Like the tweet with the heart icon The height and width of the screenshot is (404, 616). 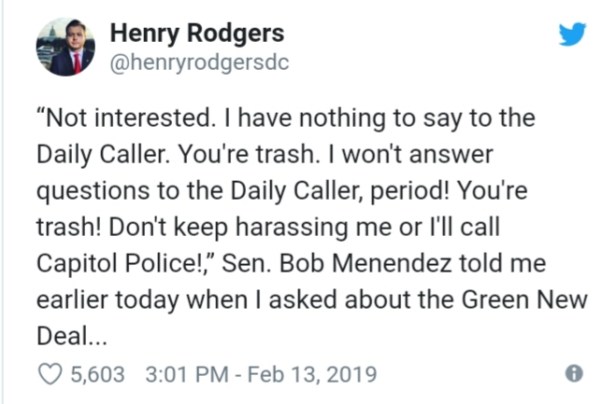click(49, 374)
